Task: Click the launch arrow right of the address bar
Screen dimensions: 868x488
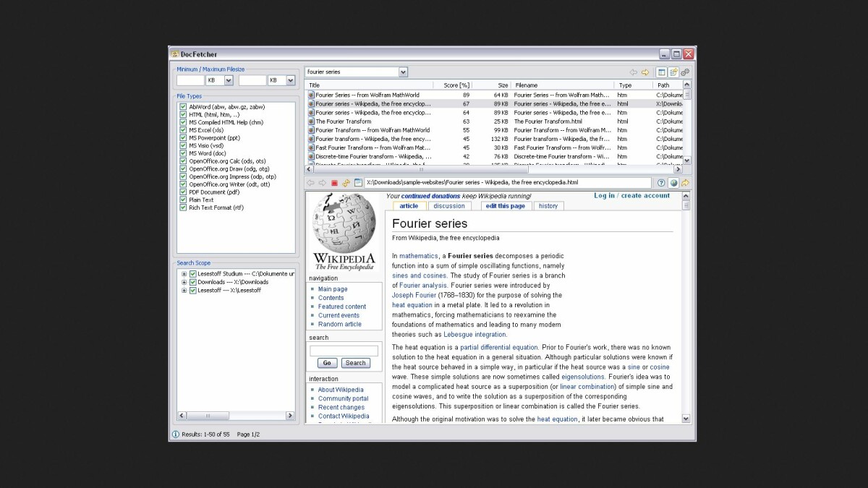Action: (x=685, y=183)
